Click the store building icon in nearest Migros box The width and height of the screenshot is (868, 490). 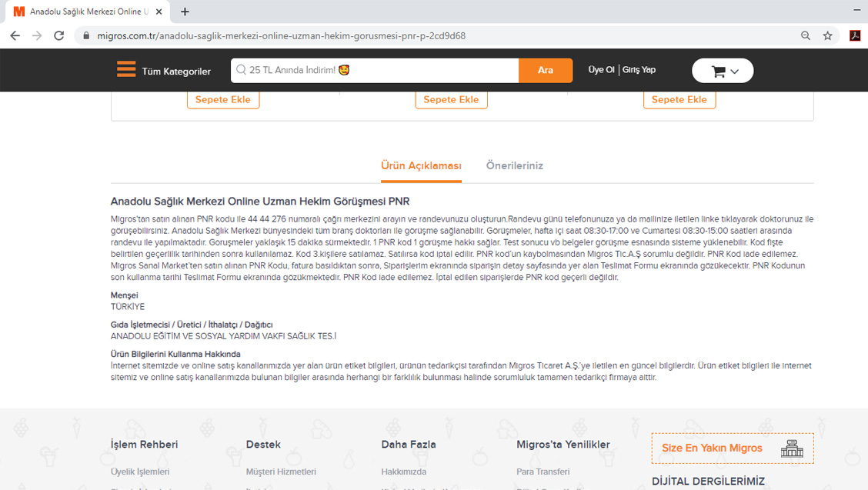tap(792, 448)
